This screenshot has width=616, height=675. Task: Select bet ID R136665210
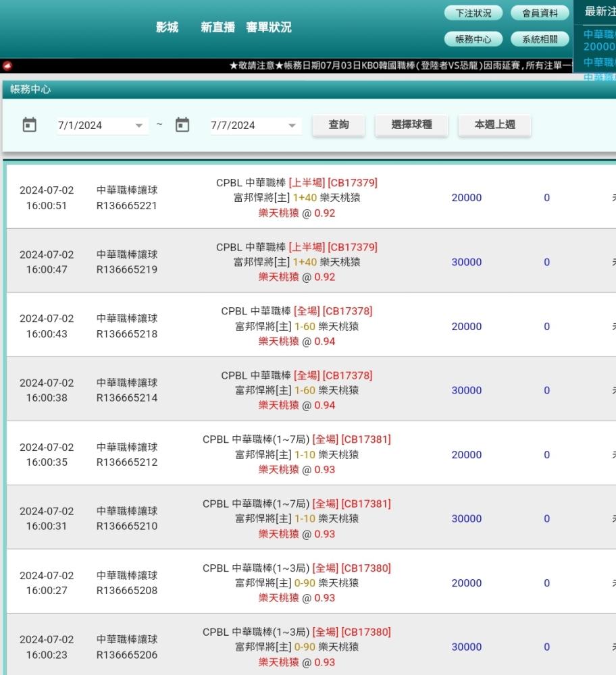pos(127,526)
